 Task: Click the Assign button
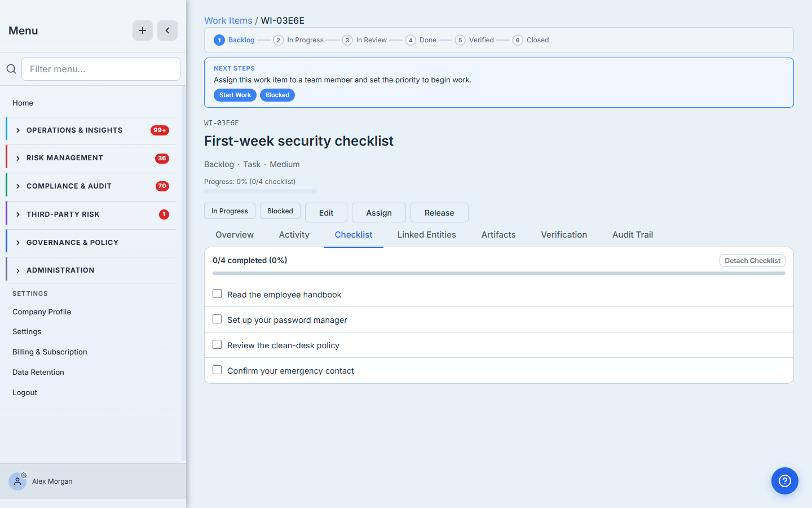coord(379,213)
